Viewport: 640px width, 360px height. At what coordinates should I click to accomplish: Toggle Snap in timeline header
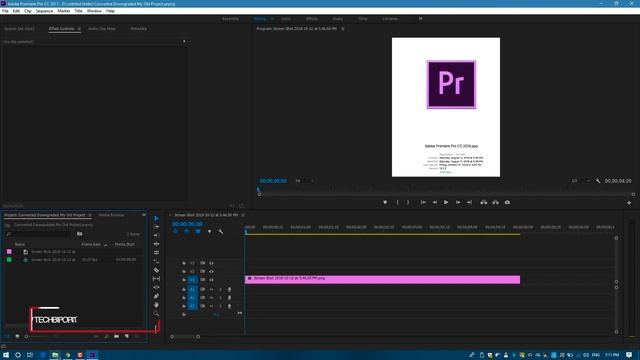tap(187, 231)
